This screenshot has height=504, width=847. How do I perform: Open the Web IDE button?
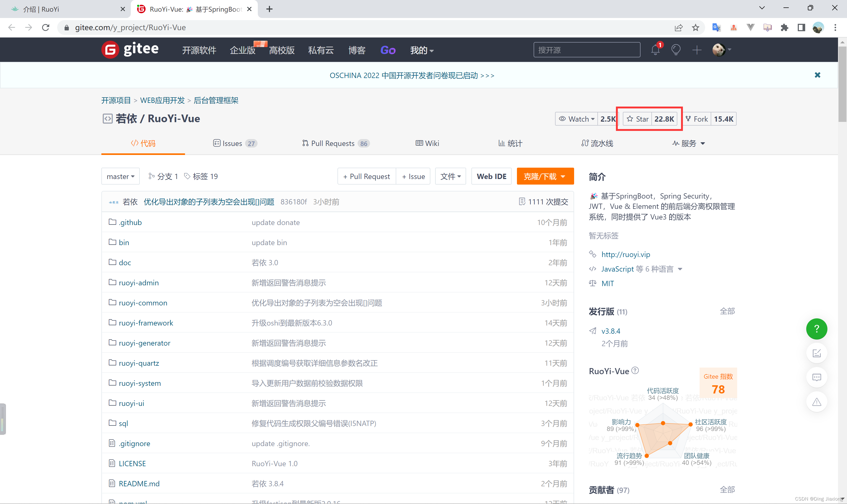coord(491,176)
